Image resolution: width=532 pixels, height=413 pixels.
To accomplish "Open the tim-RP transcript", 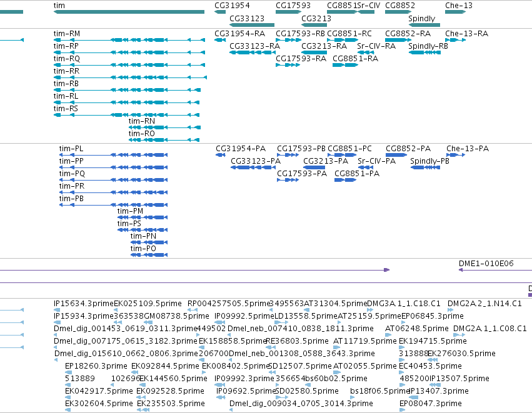I will coord(129,52).
